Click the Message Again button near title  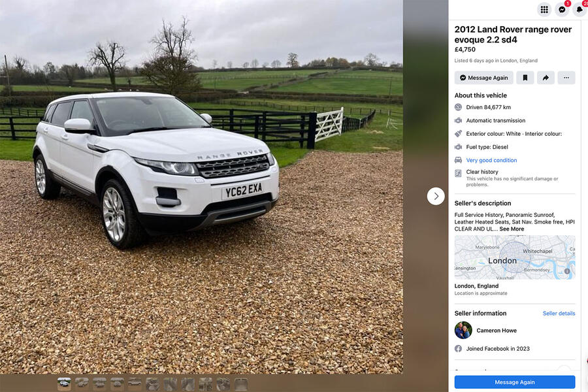pos(483,78)
